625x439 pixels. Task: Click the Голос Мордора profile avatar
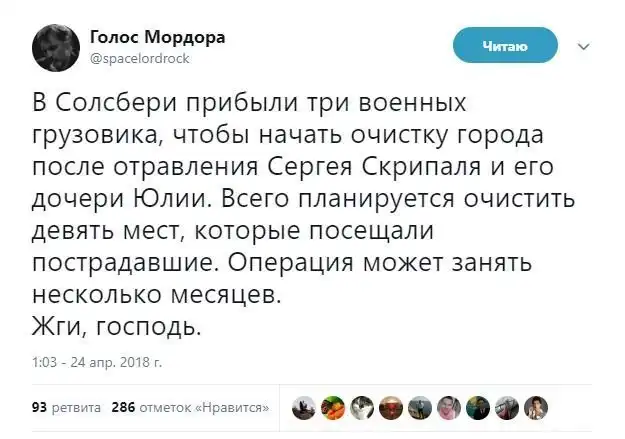click(54, 44)
